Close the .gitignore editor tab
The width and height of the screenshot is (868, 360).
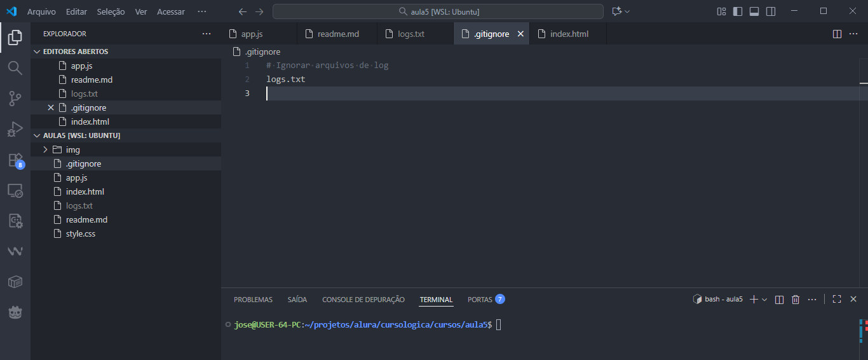[x=520, y=34]
